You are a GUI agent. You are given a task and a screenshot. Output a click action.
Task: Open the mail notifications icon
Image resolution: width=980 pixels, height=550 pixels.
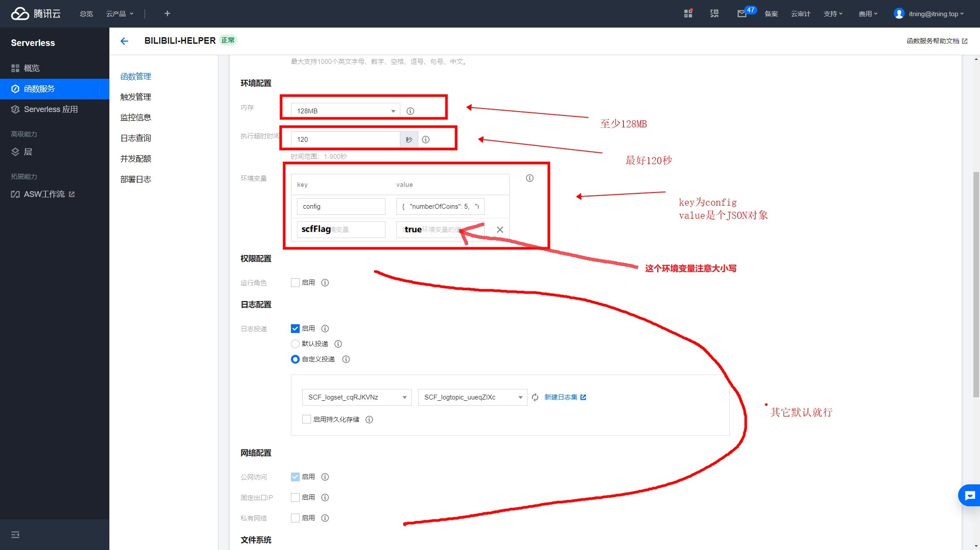tap(742, 14)
